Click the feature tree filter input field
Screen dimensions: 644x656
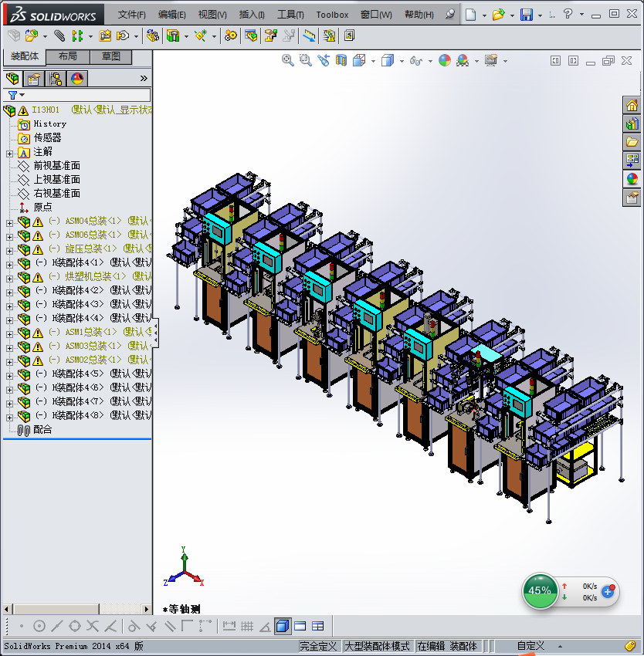76,95
